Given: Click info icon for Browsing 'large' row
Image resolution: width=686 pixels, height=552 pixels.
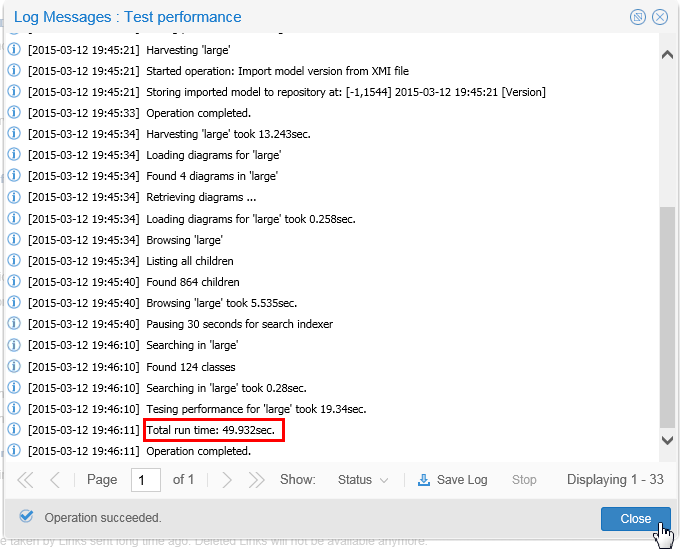Looking at the screenshot, I should [14, 239].
